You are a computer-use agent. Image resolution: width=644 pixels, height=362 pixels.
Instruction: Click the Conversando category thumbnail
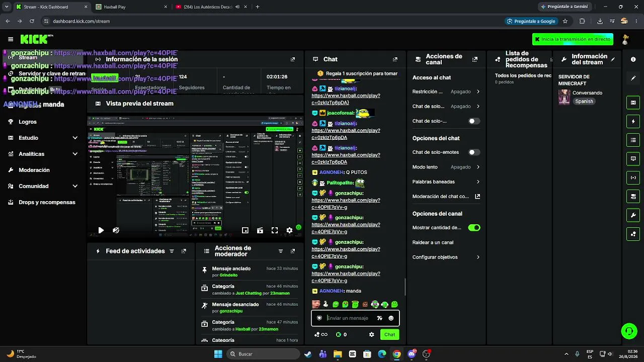pos(565,97)
